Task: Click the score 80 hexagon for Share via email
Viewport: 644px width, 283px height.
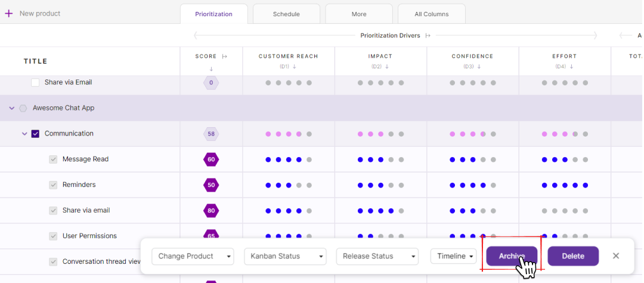Action: point(211,211)
